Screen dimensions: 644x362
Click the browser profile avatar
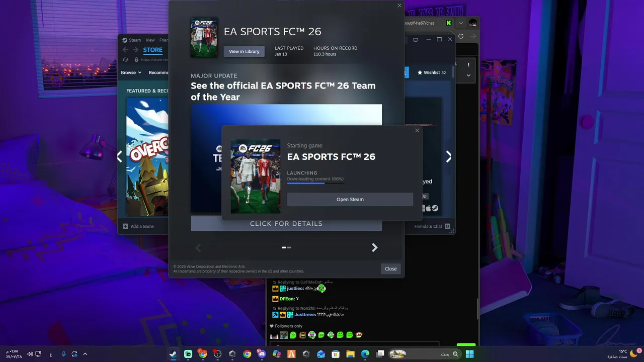(473, 23)
